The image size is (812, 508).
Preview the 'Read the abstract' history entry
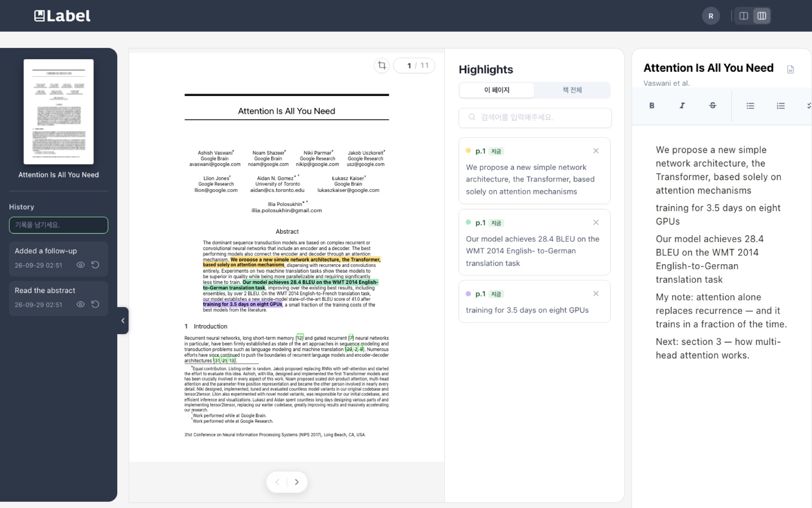[x=81, y=304]
